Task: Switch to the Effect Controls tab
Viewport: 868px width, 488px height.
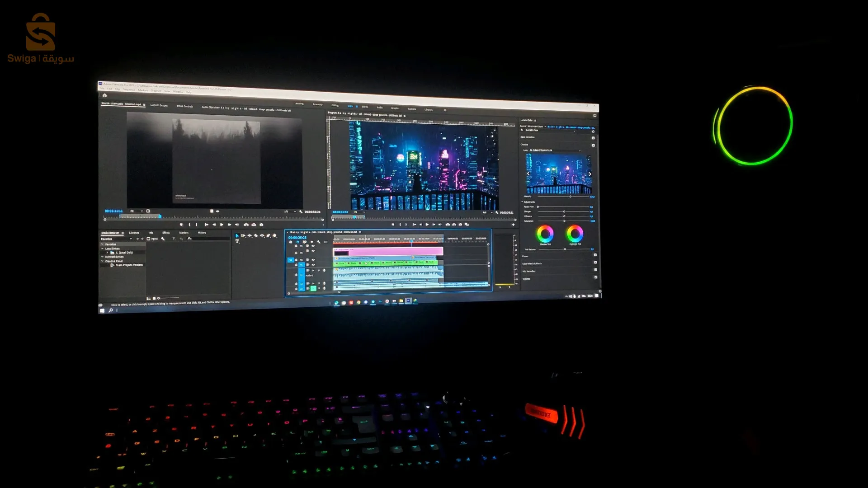Action: (184, 106)
